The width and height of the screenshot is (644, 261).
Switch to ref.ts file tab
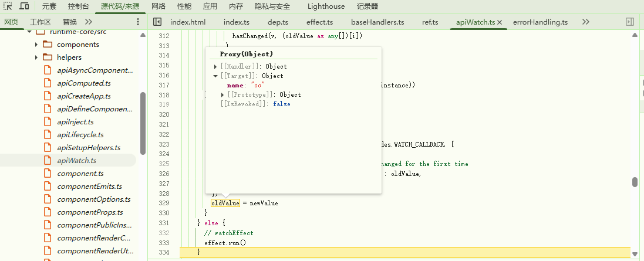coord(430,22)
